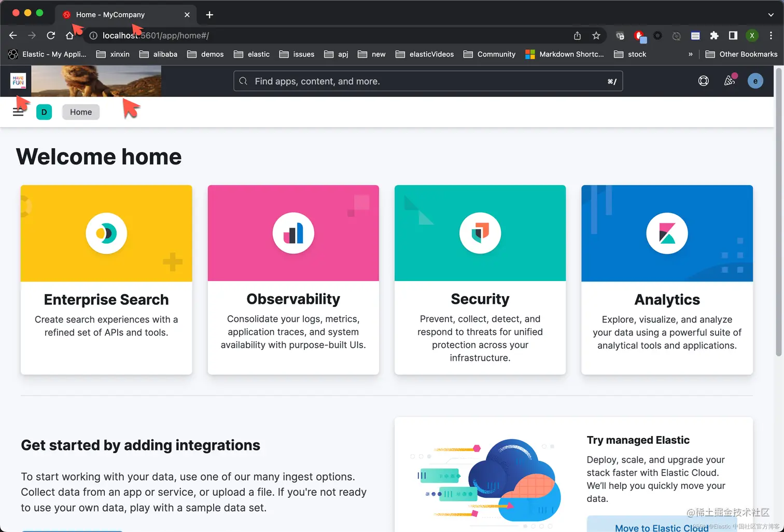
Task: Open the demos bookmarks folder
Action: click(x=205, y=54)
